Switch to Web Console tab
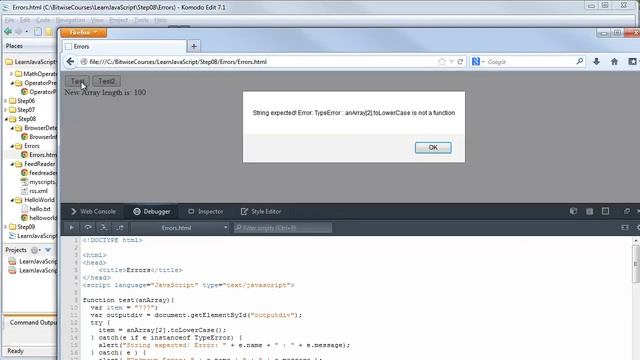 [93, 211]
